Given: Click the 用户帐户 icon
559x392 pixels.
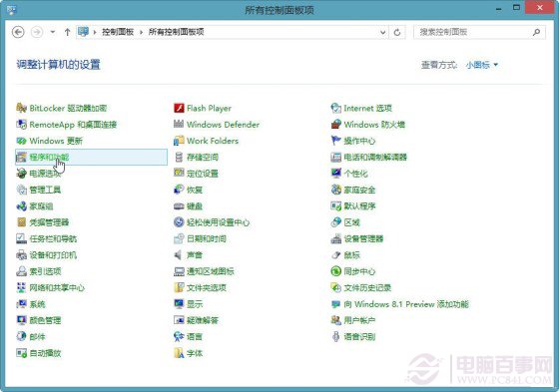Looking at the screenshot, I should (x=336, y=320).
